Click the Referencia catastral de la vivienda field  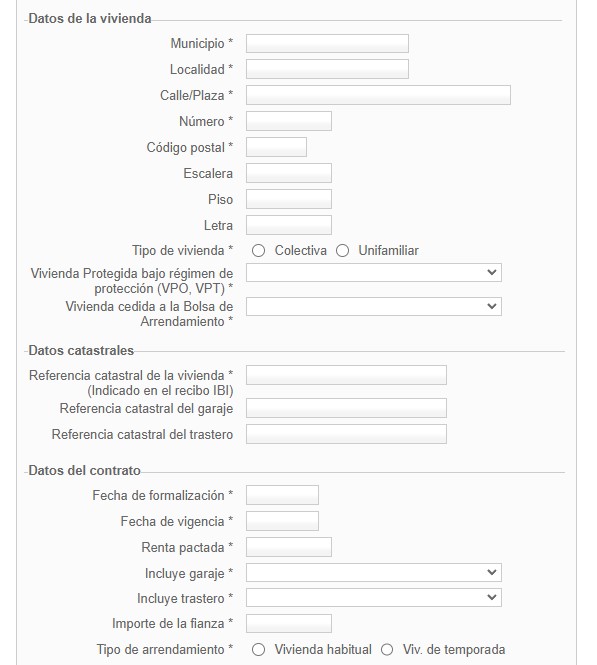tap(346, 375)
